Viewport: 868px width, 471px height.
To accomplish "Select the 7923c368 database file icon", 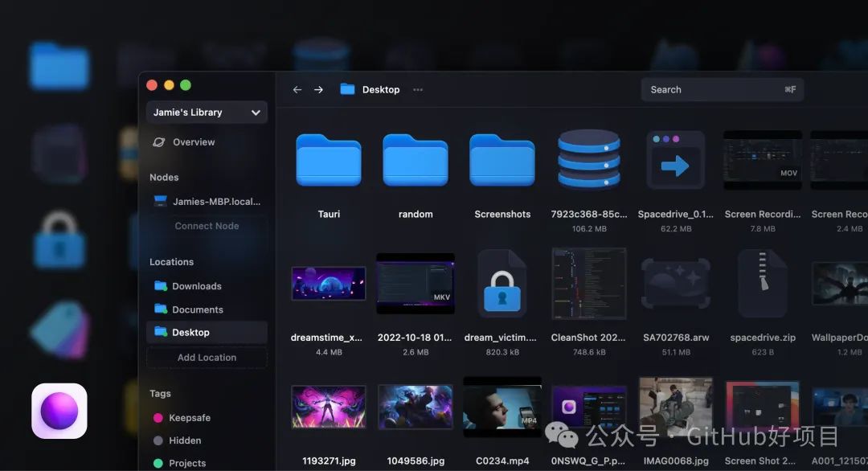I will coord(589,159).
